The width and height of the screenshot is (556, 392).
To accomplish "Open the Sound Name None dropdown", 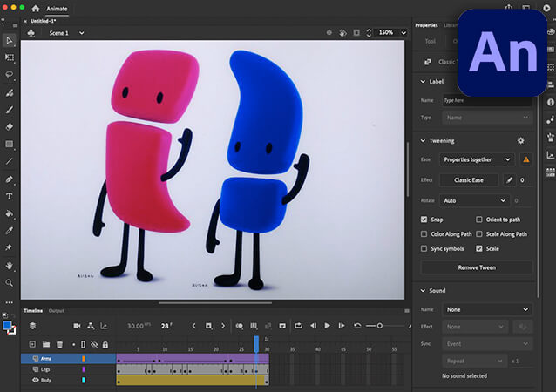I will click(487, 309).
